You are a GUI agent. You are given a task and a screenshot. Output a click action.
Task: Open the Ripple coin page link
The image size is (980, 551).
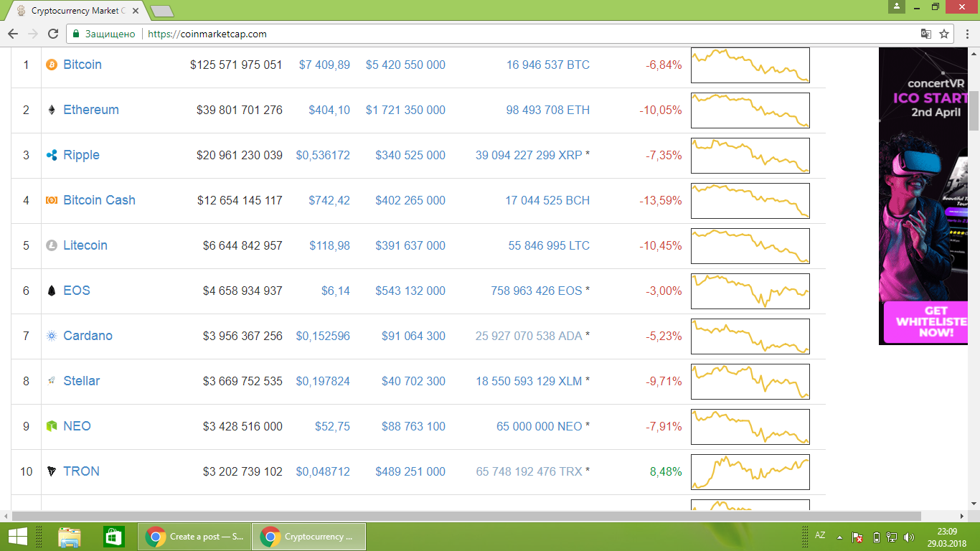[81, 155]
